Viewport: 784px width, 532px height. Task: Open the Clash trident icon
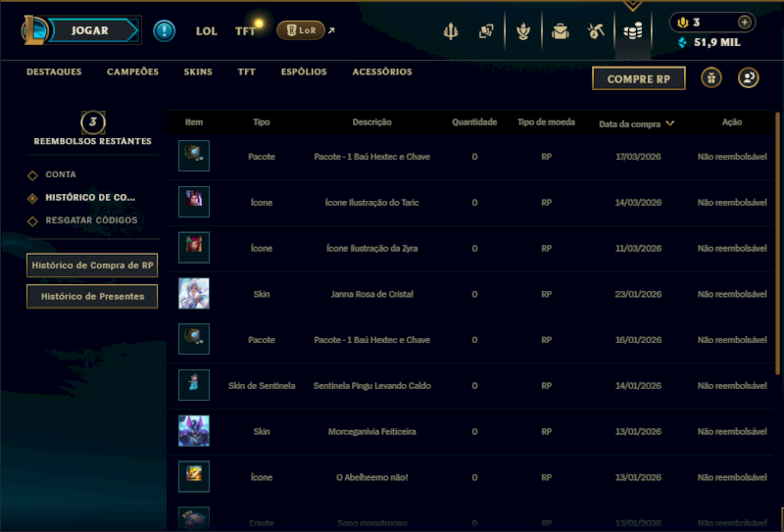451,31
